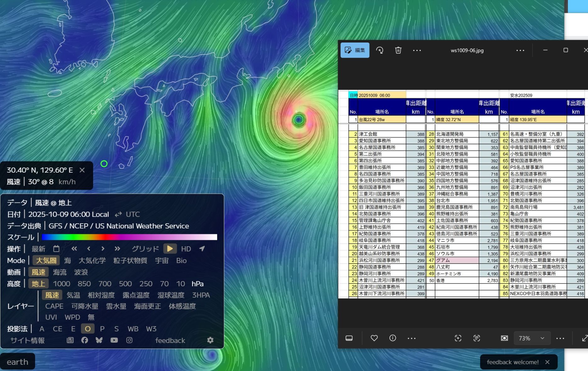Toggle HD mode

[186, 249]
